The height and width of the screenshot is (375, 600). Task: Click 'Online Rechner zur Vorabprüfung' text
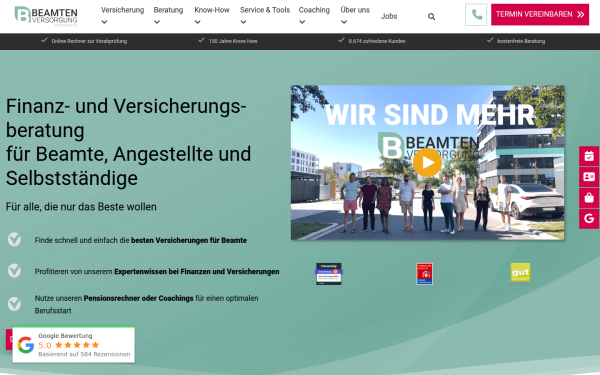click(89, 41)
